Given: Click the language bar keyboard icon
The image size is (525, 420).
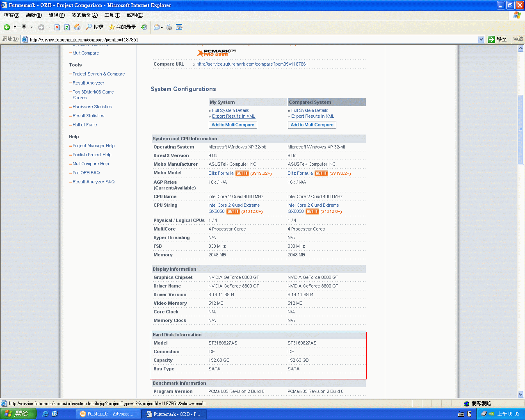Looking at the screenshot, I should click(461, 414).
